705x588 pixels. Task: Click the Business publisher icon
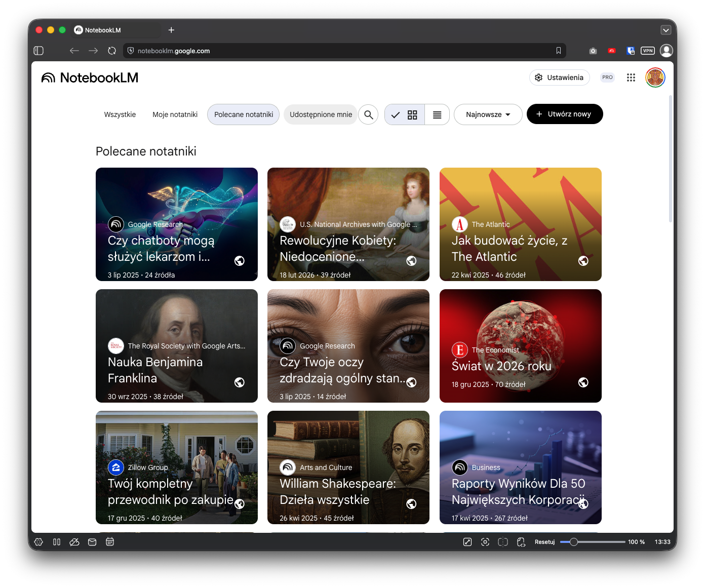point(459,467)
